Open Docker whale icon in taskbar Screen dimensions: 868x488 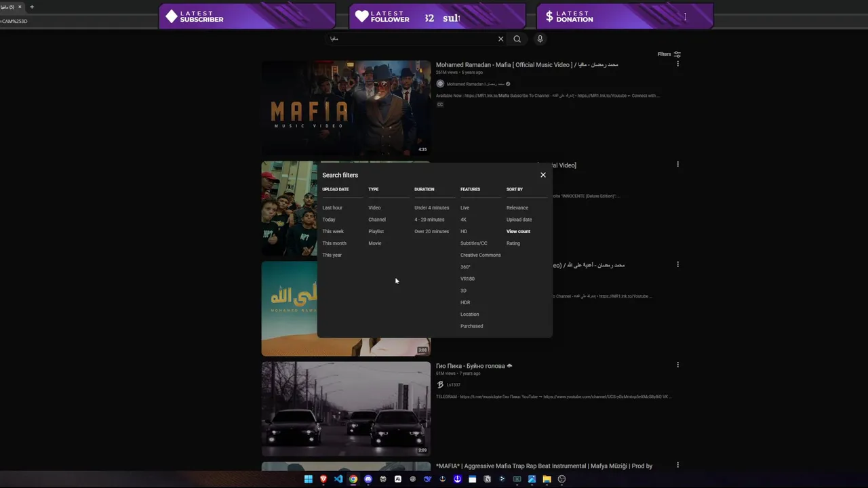428,479
